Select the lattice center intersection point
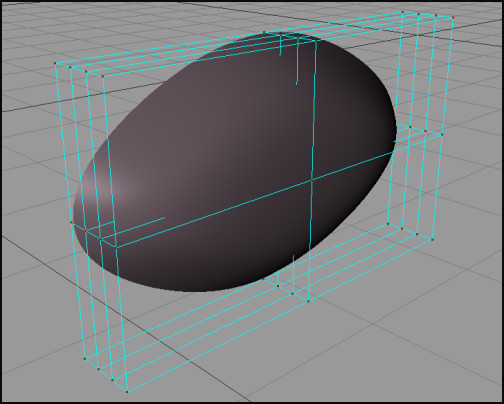 (x=312, y=180)
